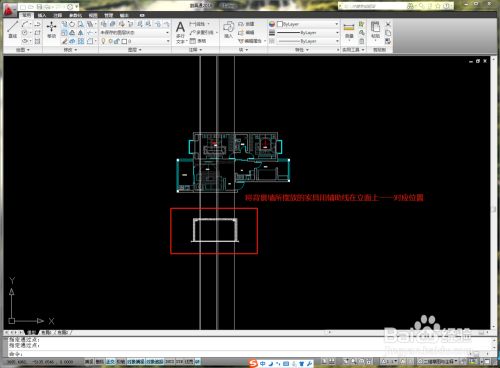500x368 pixels.
Task: Open the Multiline Text (多行文字) tool
Action: tap(180, 32)
